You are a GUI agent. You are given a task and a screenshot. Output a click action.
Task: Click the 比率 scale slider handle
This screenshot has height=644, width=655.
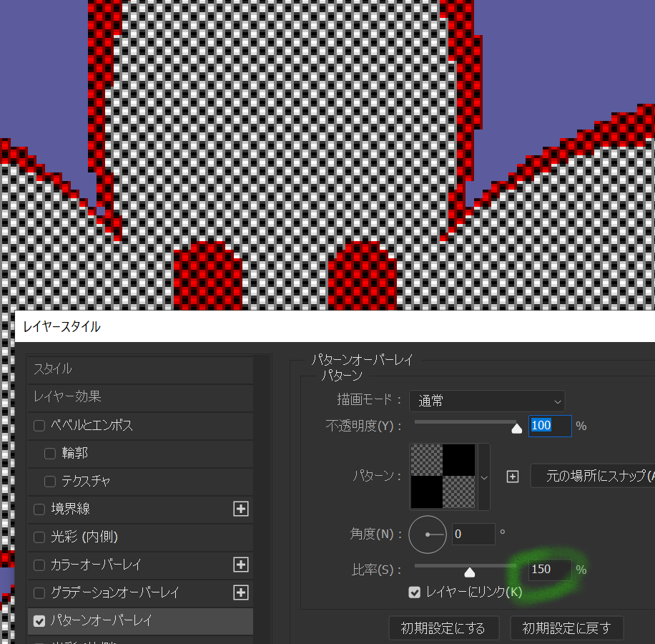(x=470, y=572)
